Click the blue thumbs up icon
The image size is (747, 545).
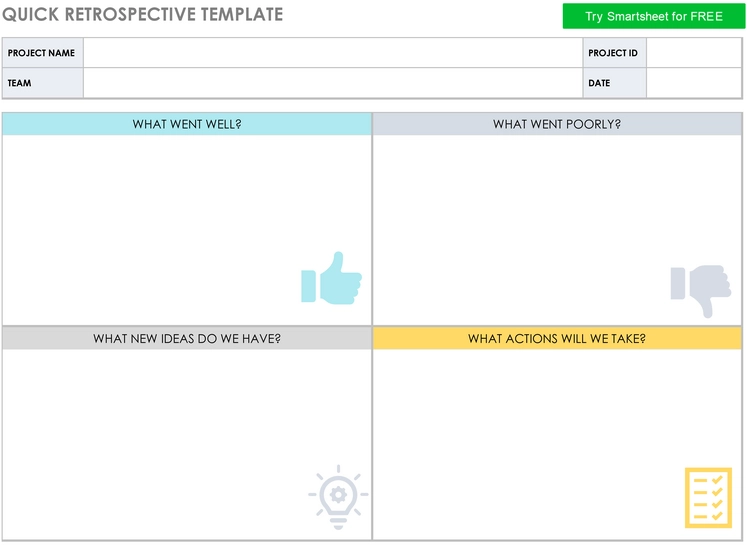click(x=331, y=278)
